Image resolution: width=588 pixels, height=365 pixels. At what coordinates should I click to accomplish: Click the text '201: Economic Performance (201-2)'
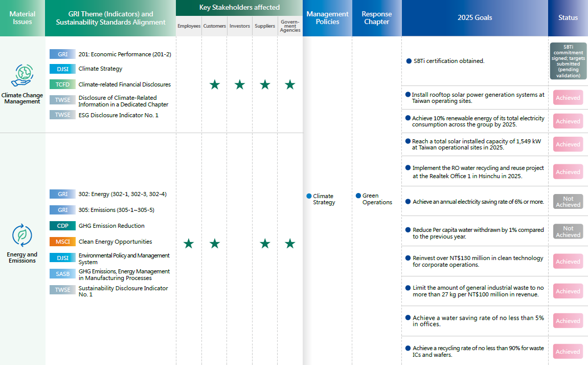[x=125, y=54]
